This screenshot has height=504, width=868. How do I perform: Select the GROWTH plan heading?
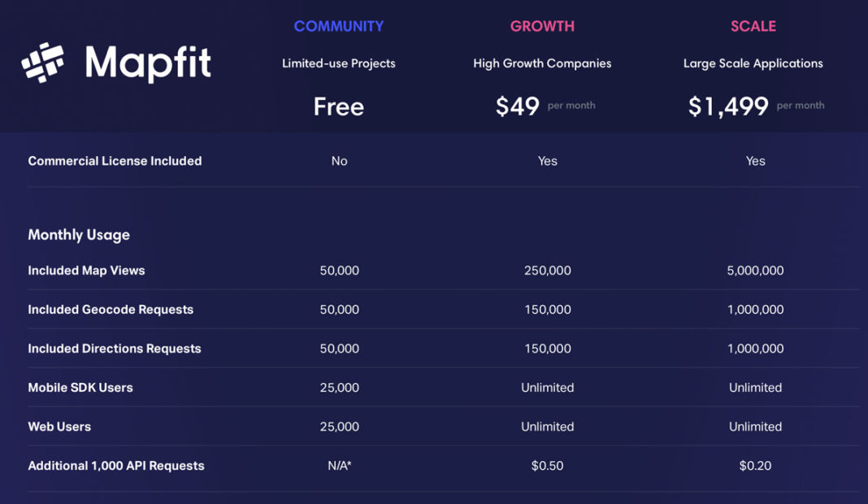[543, 26]
